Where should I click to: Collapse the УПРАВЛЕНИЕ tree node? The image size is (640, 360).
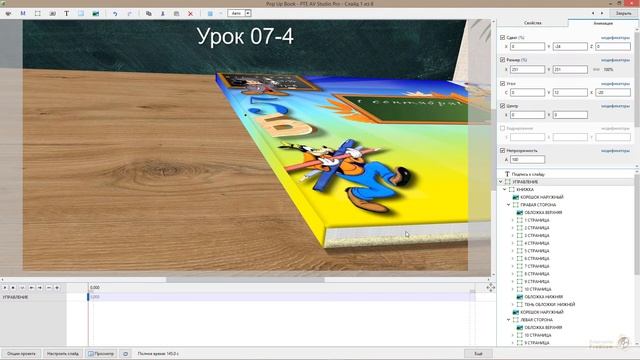[x=501, y=182]
